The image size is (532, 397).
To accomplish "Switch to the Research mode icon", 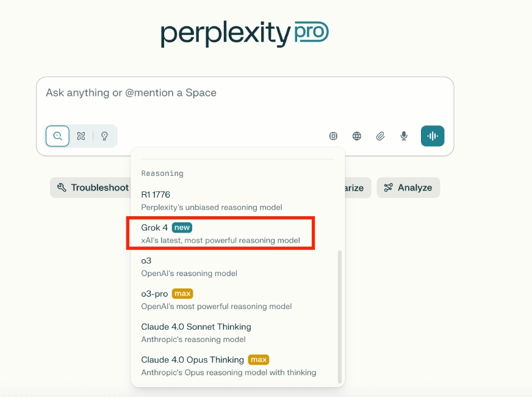I will tap(81, 136).
